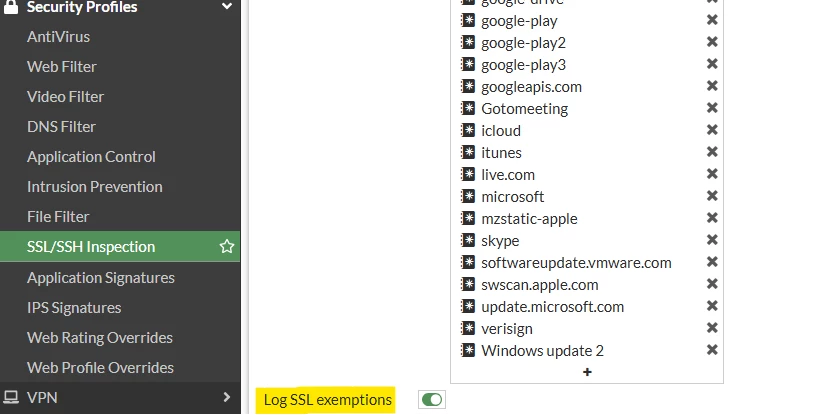Image resolution: width=834 pixels, height=415 pixels.
Task: Click the googleapis.com address icon
Action: [x=468, y=86]
